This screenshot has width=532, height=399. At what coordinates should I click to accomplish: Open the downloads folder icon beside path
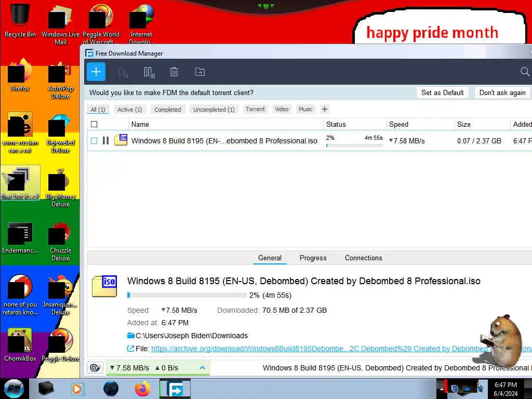tap(130, 336)
